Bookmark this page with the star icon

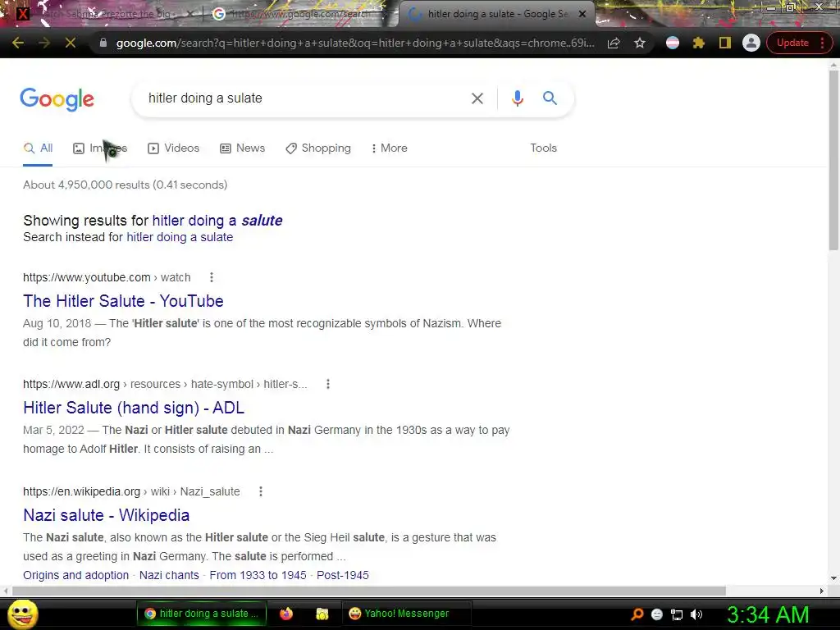(640, 43)
